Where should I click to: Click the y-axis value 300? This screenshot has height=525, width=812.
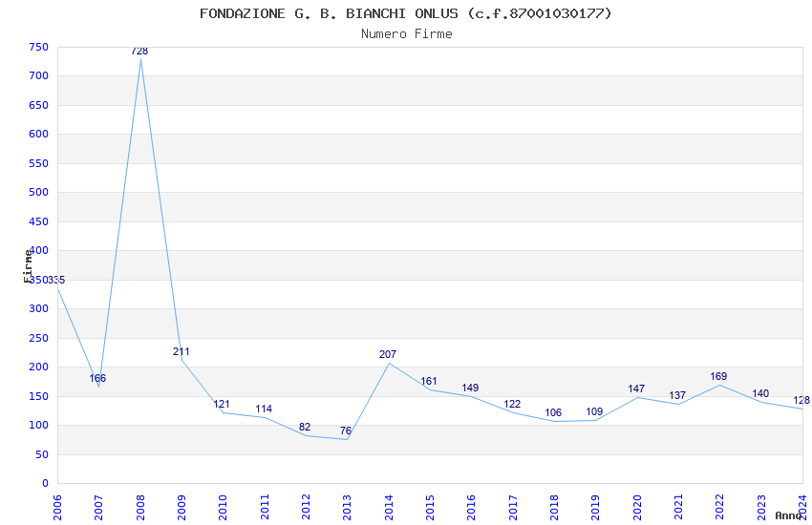click(39, 308)
